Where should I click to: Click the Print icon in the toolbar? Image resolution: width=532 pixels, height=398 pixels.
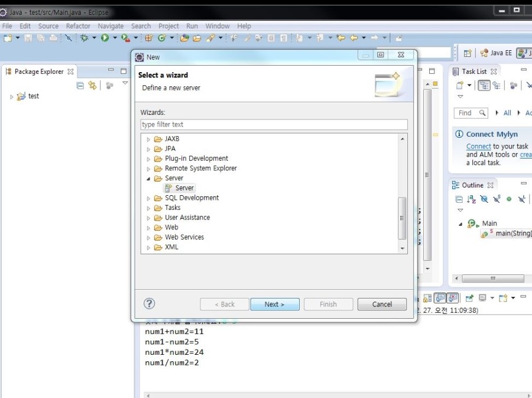pos(54,38)
